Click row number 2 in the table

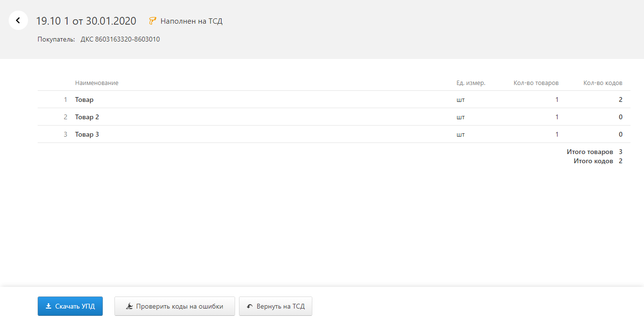coord(65,117)
